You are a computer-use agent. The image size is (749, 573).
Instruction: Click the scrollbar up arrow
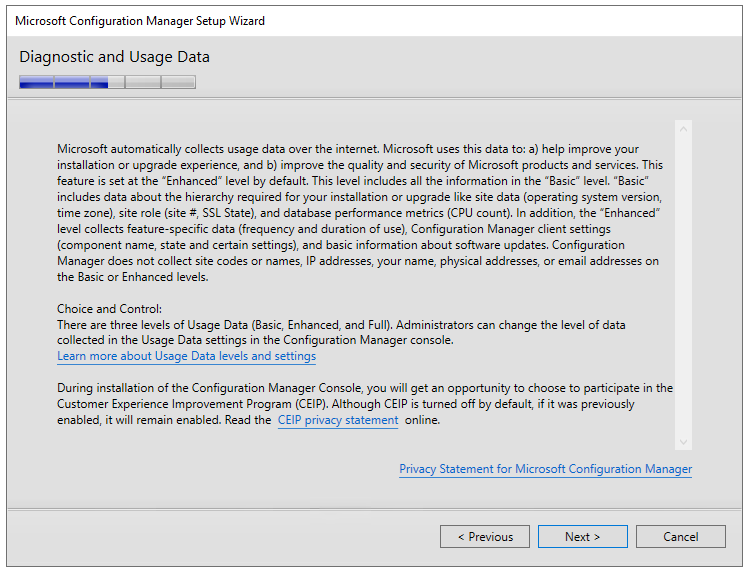(683, 129)
